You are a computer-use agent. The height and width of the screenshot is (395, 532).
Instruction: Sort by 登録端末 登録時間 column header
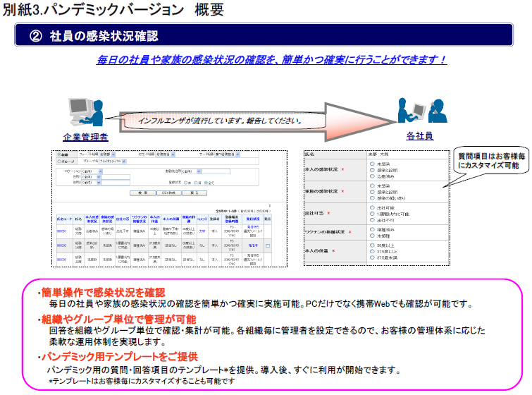point(232,219)
